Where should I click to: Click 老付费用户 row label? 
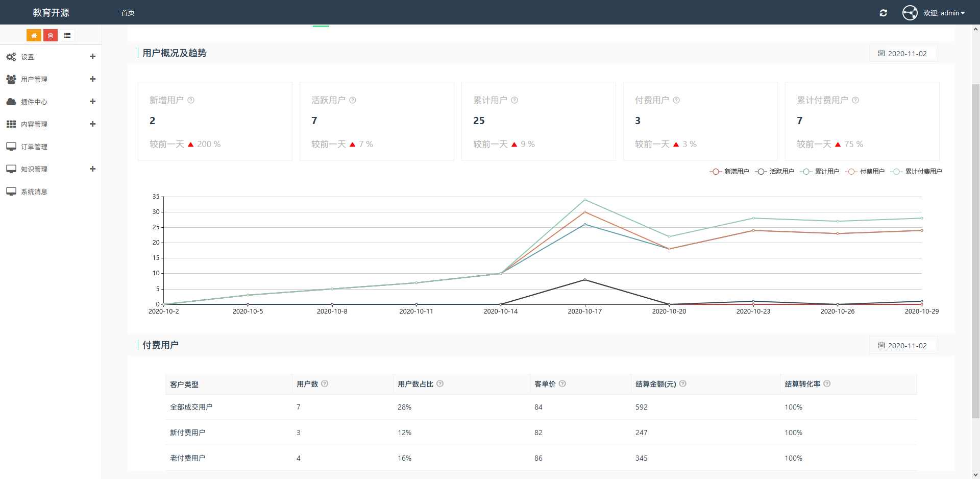(187, 458)
